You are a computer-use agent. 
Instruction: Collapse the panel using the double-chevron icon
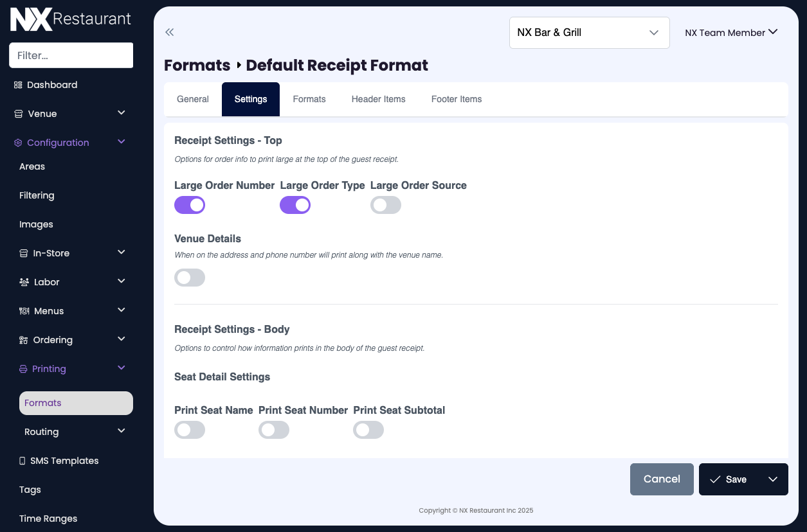[169, 31]
